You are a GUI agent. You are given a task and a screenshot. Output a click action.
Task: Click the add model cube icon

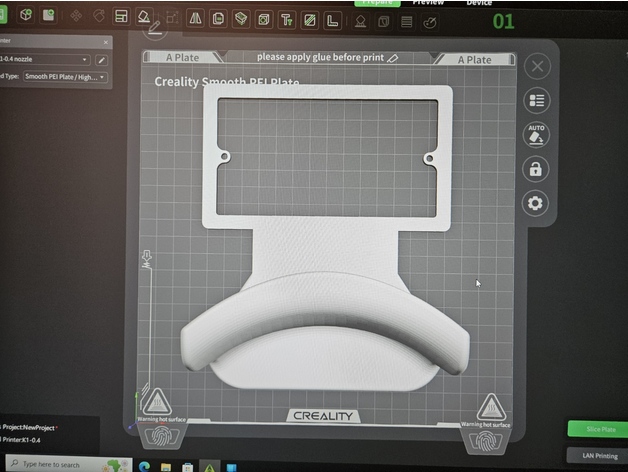[26, 16]
